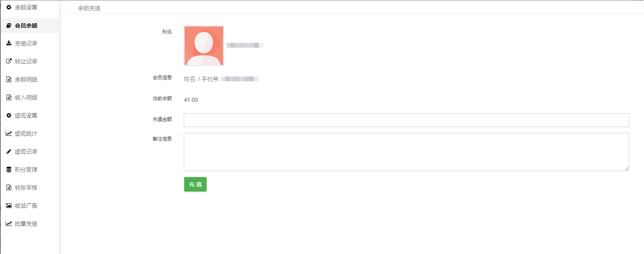The height and width of the screenshot is (254, 644).
Task: Click the share icon beside 转让记录
Action: (x=9, y=61)
